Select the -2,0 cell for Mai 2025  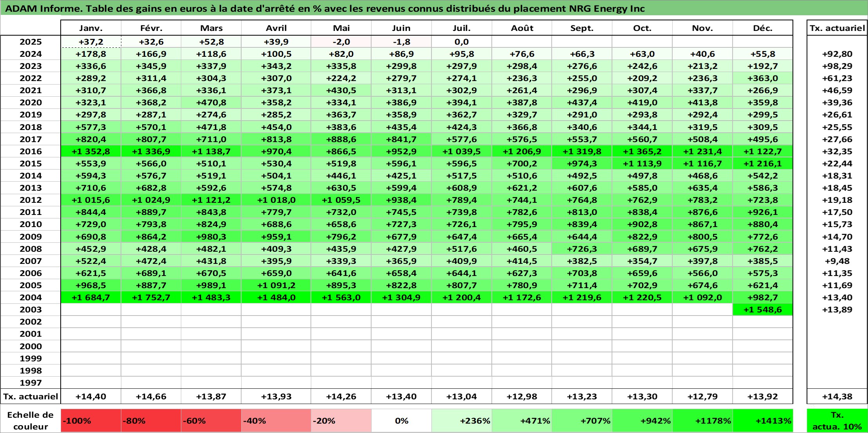pyautogui.click(x=341, y=42)
